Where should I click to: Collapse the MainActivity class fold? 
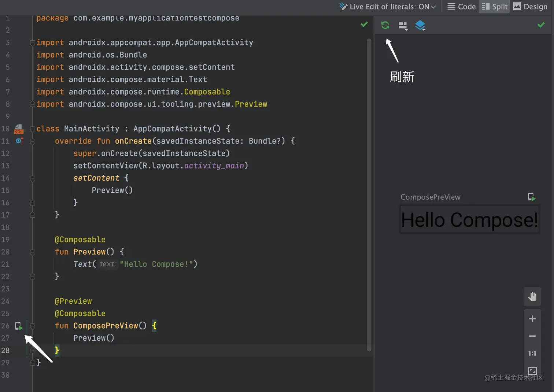pos(33,129)
